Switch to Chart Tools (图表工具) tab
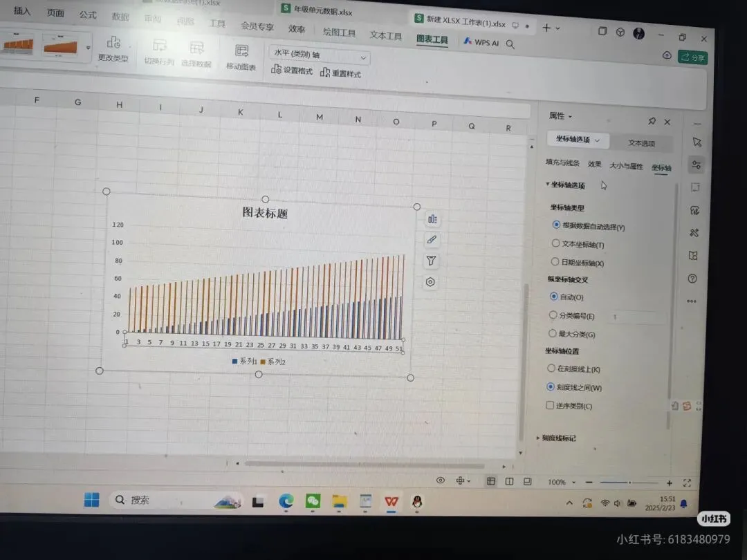This screenshot has width=747, height=560. (x=432, y=39)
